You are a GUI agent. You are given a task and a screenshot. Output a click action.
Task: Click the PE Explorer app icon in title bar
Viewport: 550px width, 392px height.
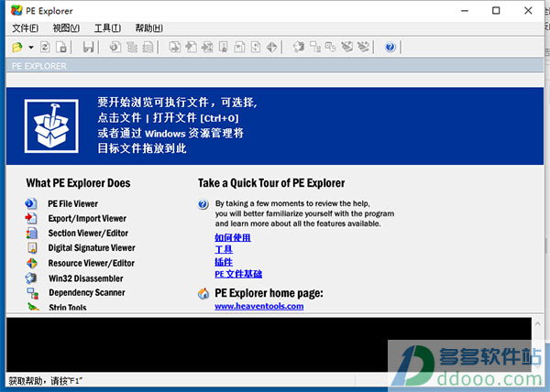coord(16,10)
